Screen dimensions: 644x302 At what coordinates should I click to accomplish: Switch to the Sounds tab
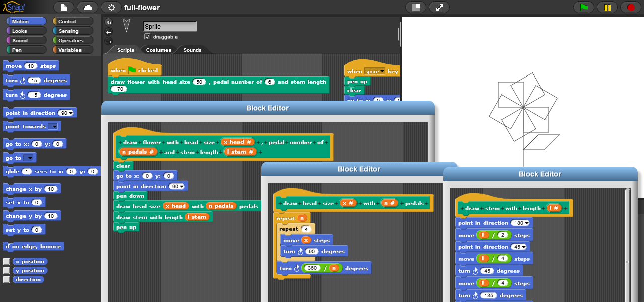tap(192, 50)
